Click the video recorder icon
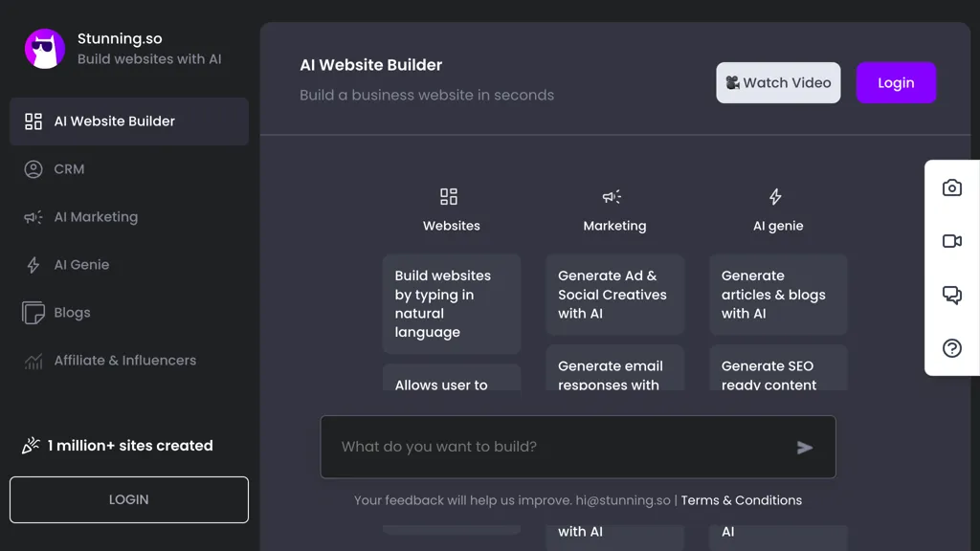 point(951,241)
